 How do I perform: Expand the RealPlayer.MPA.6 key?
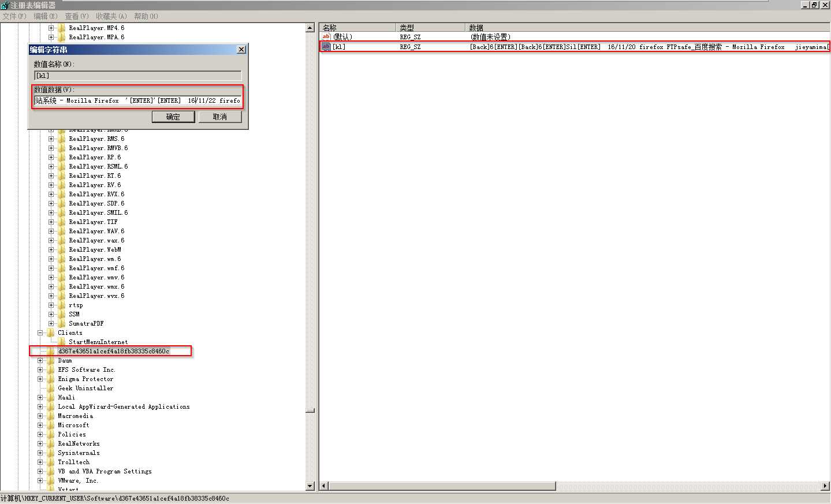click(51, 37)
